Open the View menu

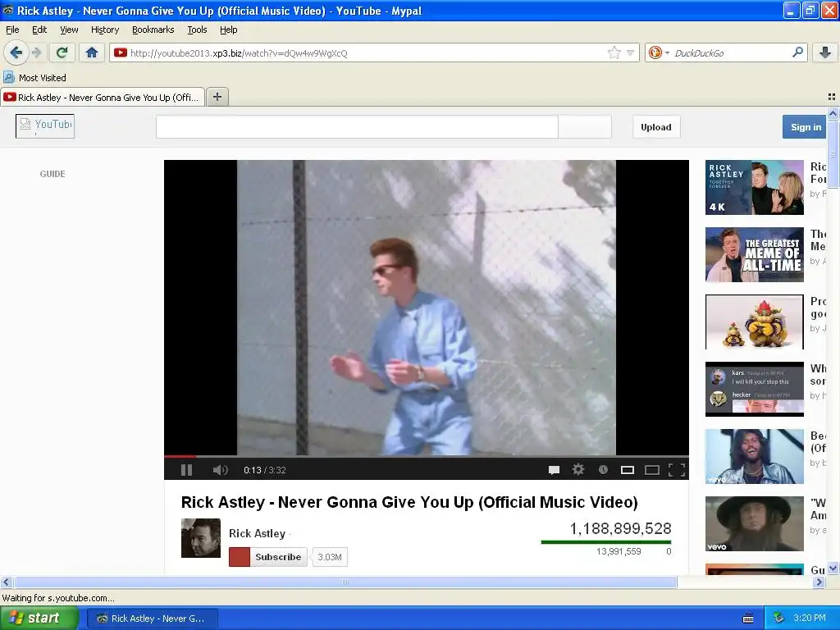point(69,30)
